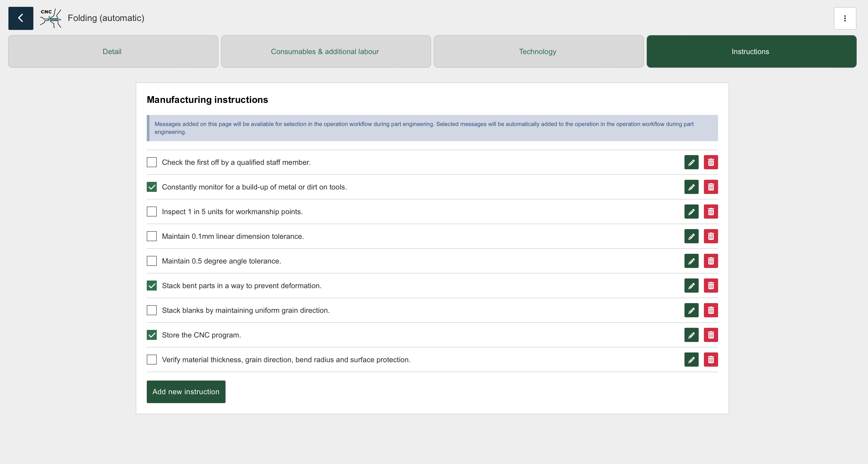This screenshot has height=464, width=868.
Task: Edit the 'Inspect 1 in 5 units' instruction
Action: pos(691,212)
